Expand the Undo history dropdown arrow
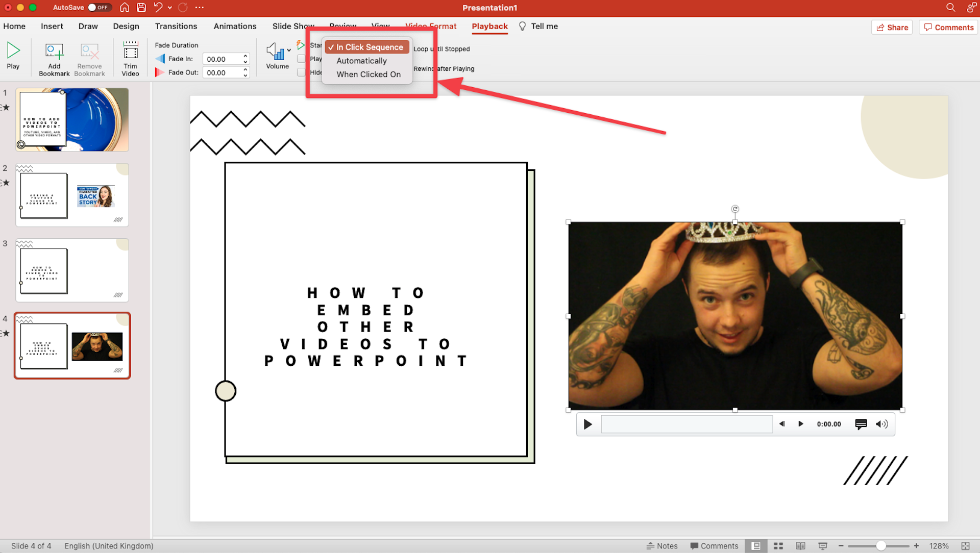The image size is (980, 553). (170, 8)
